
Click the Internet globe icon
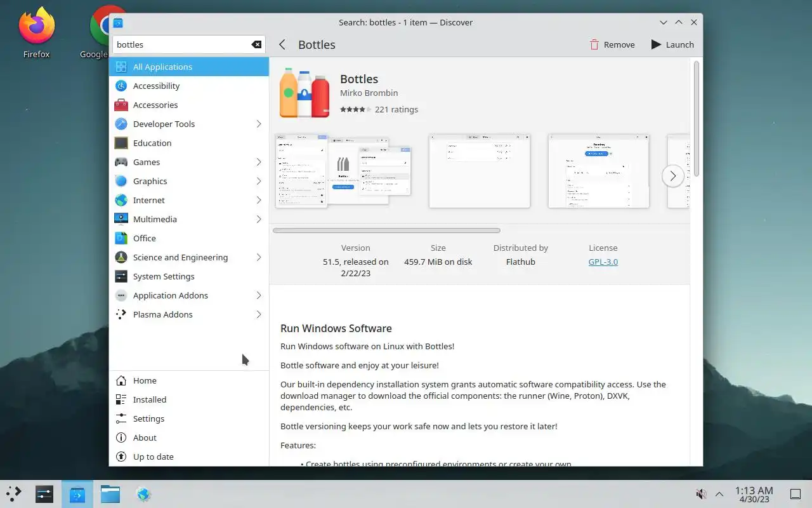coord(121,200)
